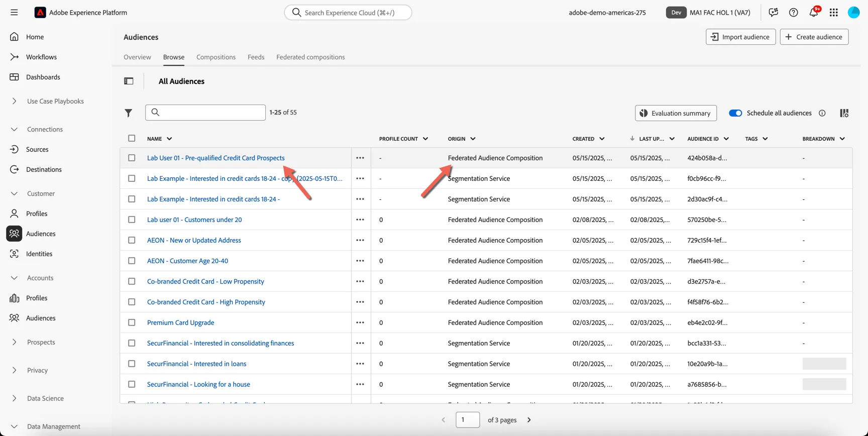Screen dimensions: 868x436
Task: Open the Lab user 01 - Customers under 20 link
Action: tap(194, 220)
